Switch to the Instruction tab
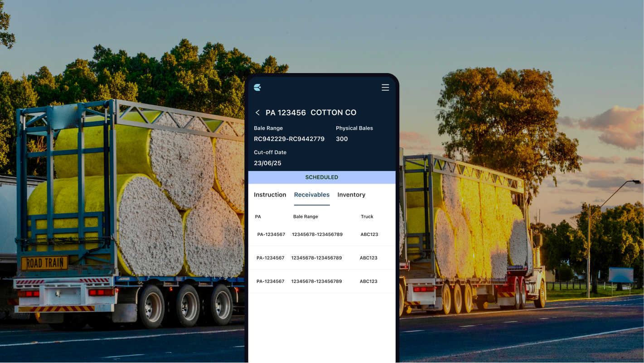 [270, 195]
